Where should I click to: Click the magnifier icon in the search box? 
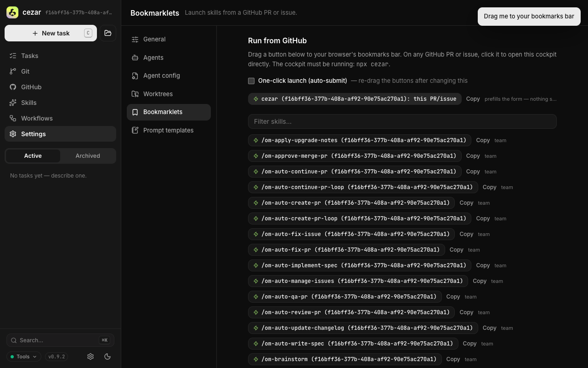[x=14, y=340]
